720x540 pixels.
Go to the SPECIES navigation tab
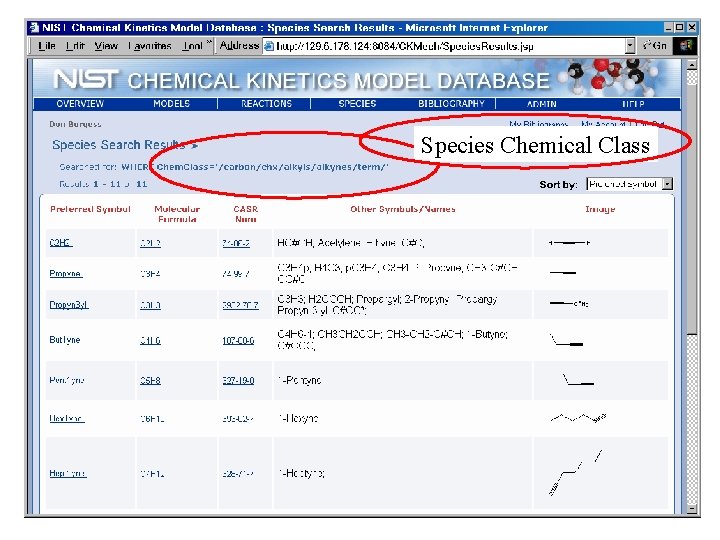point(357,104)
